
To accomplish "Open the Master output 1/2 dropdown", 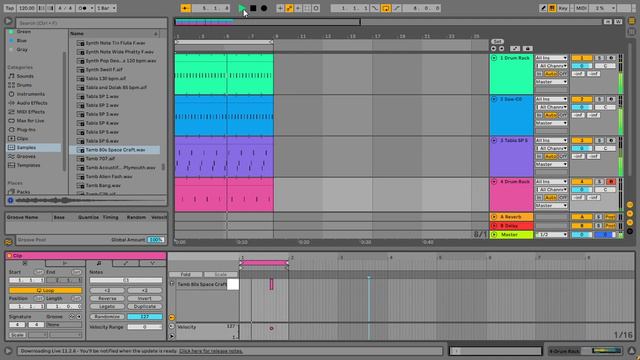I will 551,235.
